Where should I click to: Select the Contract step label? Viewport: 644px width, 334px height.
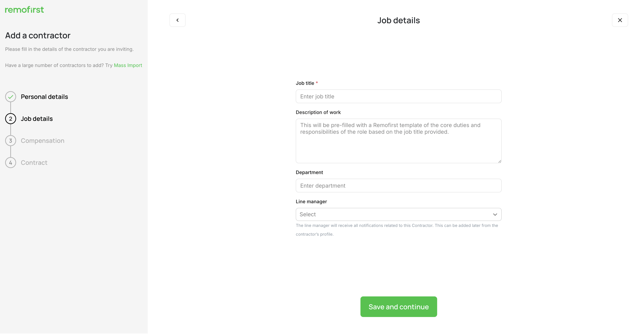[34, 163]
